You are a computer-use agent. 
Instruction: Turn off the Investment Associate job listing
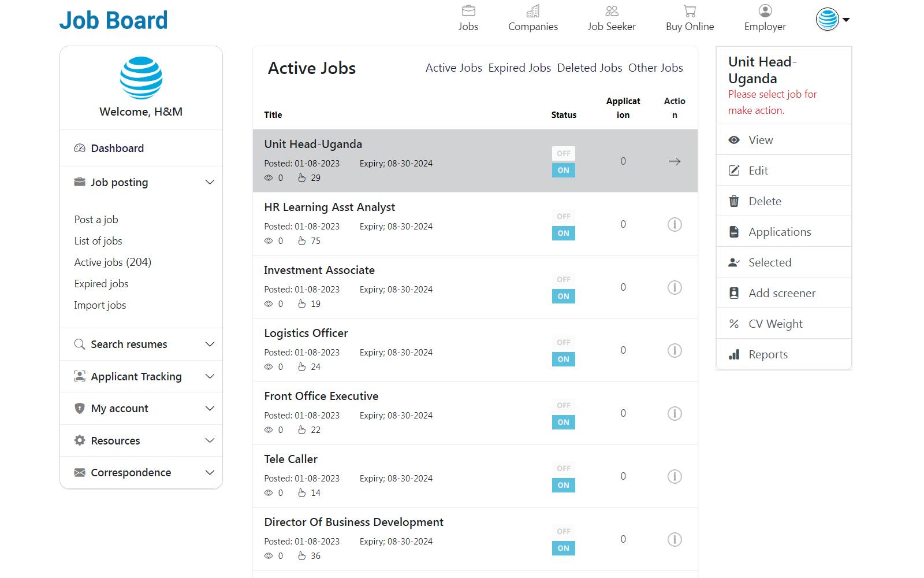point(563,279)
